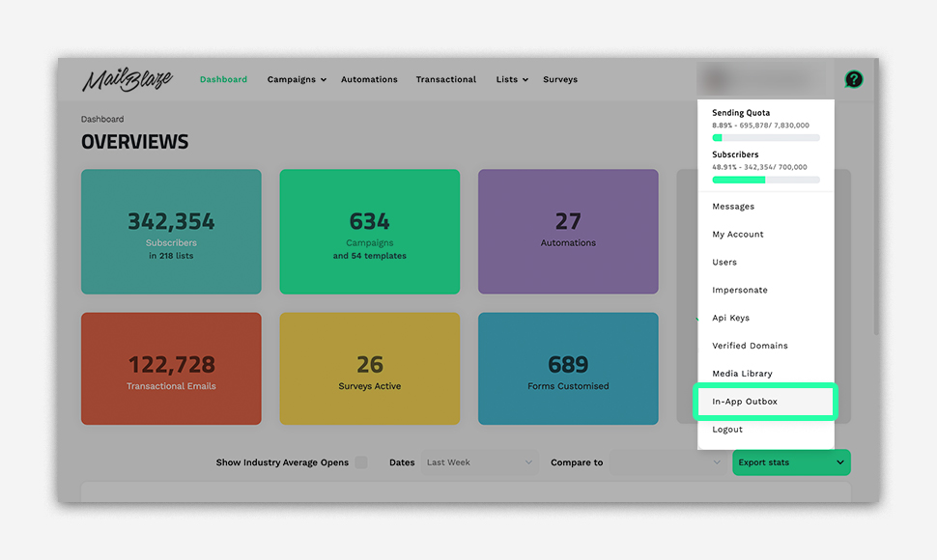937x560 pixels.
Task: Open Verified Domains menu entry
Action: click(750, 346)
